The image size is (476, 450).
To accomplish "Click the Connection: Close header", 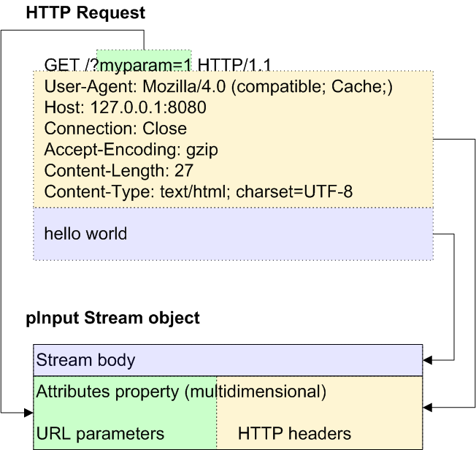I will pos(115,129).
